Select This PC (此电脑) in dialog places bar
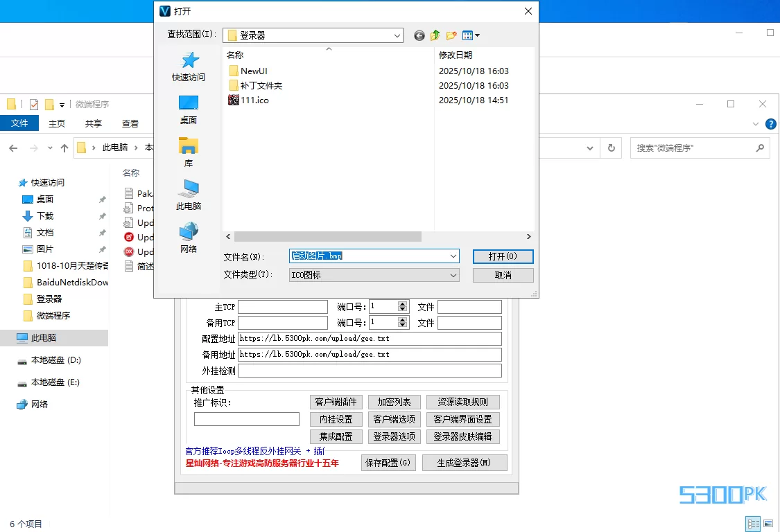The width and height of the screenshot is (780, 532). tap(189, 195)
